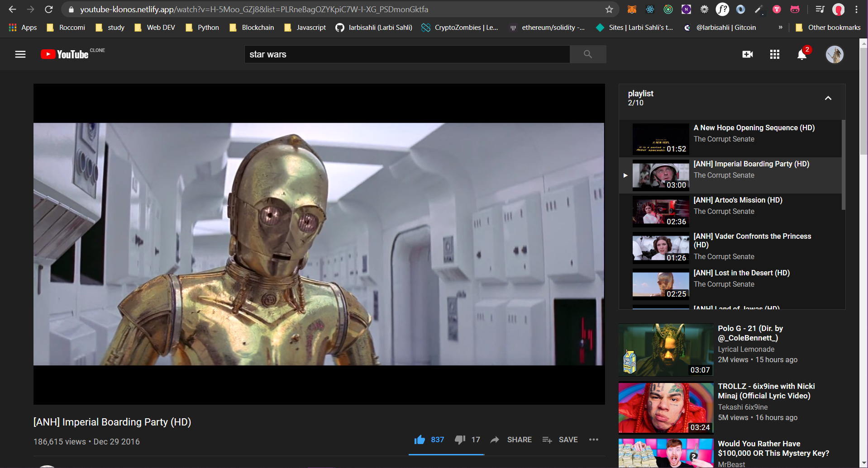This screenshot has width=868, height=468.
Task: Open the Sites Larbi Sahli bookmark
Action: [x=634, y=27]
